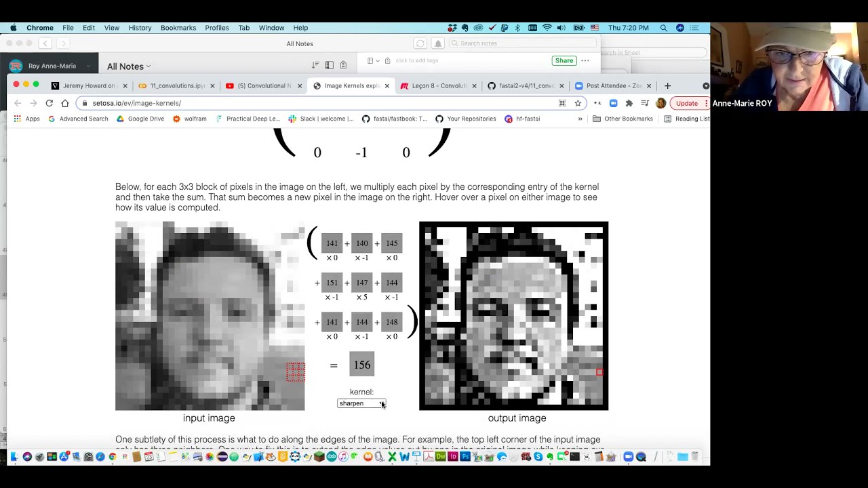Click the Apple menu icon
This screenshot has height=488, width=868.
(13, 28)
